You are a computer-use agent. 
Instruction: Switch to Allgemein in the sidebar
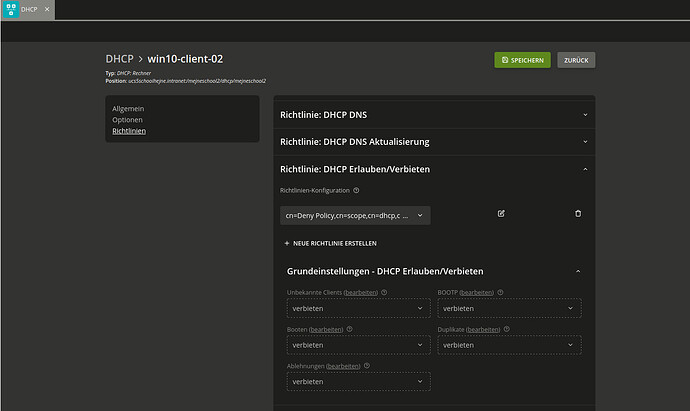[x=130, y=108]
